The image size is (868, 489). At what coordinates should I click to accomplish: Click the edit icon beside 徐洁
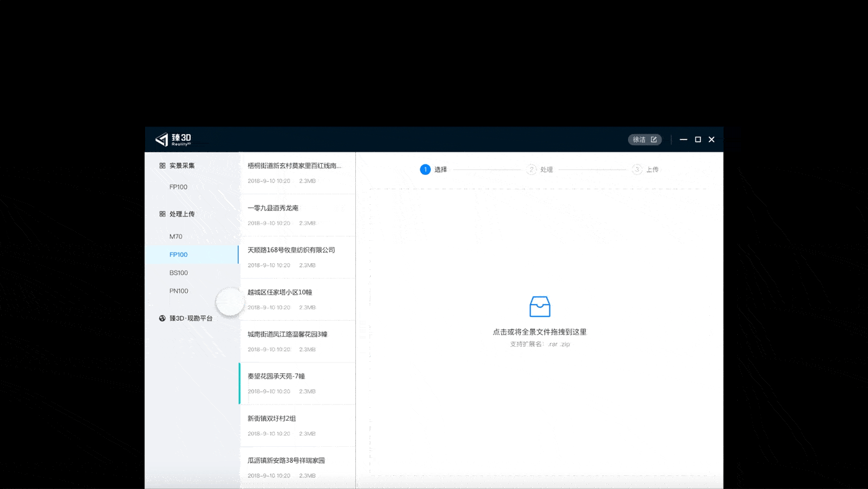pyautogui.click(x=653, y=140)
